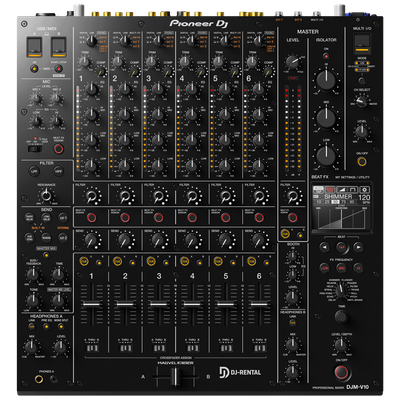Viewport: 400px width, 400px height.
Task: Tap the red TAP button
Action: coord(341,247)
